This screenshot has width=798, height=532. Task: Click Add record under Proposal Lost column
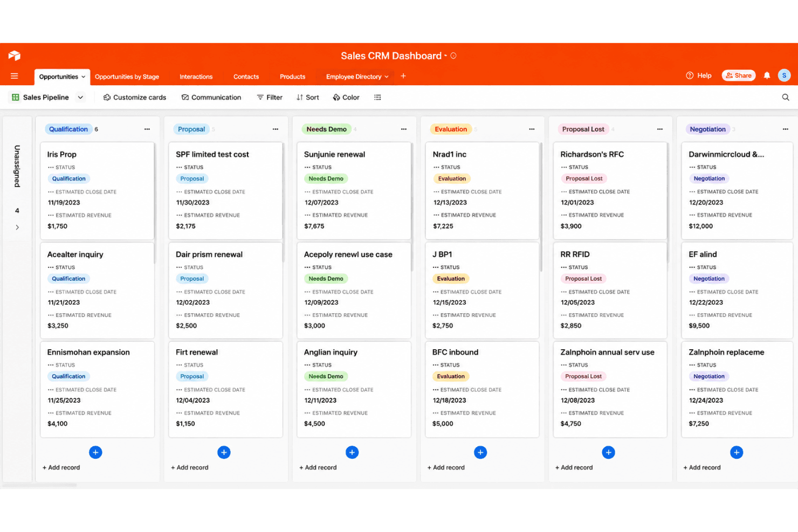[574, 467]
